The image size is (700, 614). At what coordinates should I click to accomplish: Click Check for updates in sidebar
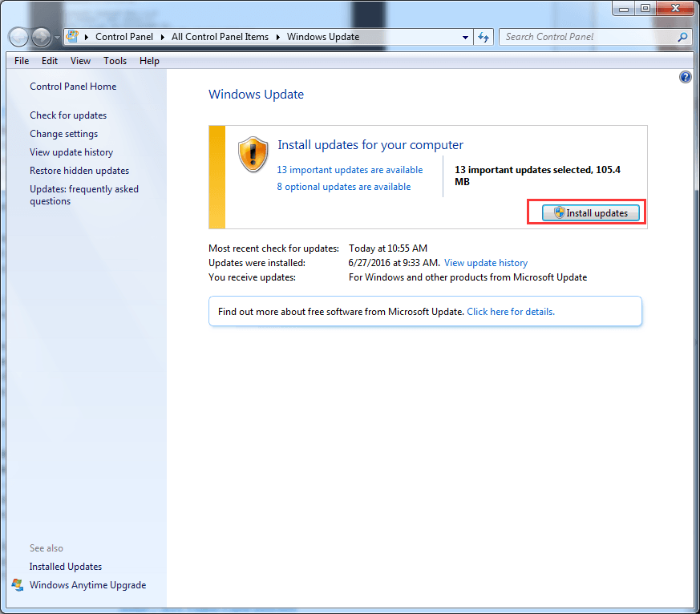point(68,115)
